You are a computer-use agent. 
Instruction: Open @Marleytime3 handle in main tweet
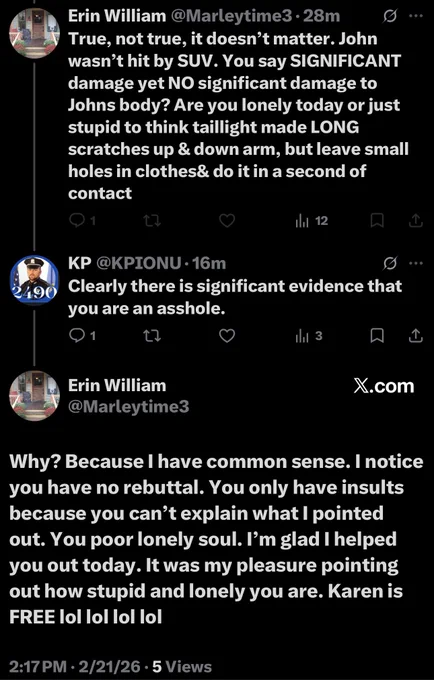click(128, 407)
